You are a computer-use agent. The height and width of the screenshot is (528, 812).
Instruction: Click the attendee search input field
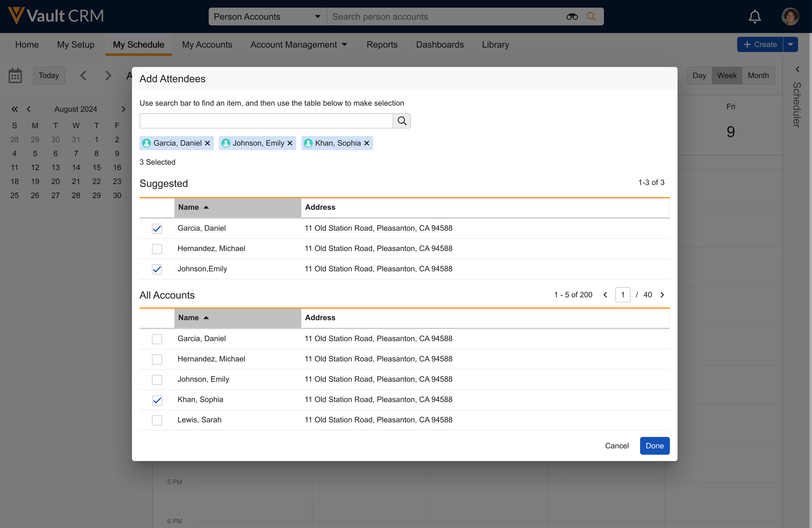click(x=266, y=121)
